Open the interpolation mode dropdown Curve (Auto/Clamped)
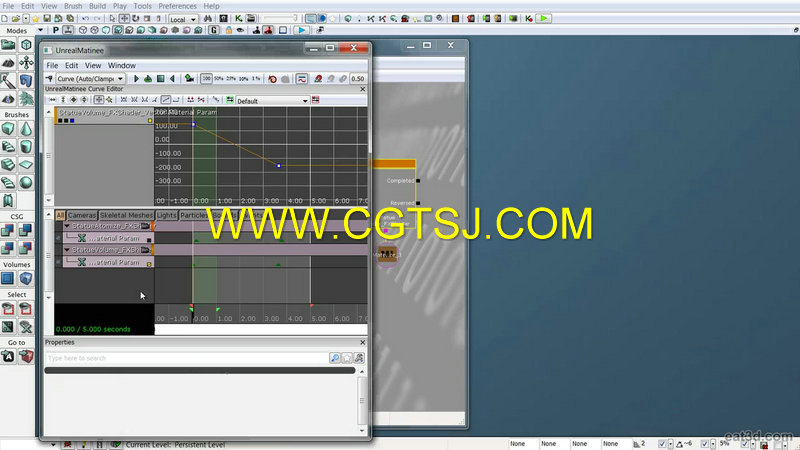800x450 pixels. 90,79
